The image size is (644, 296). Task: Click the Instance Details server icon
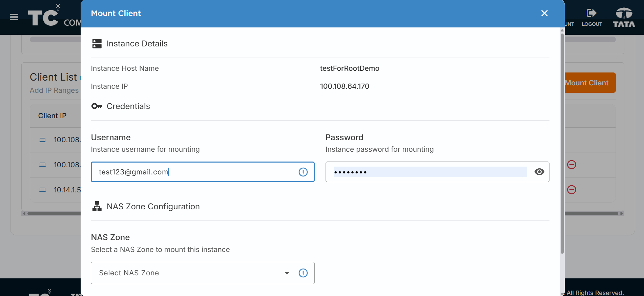pyautogui.click(x=97, y=44)
